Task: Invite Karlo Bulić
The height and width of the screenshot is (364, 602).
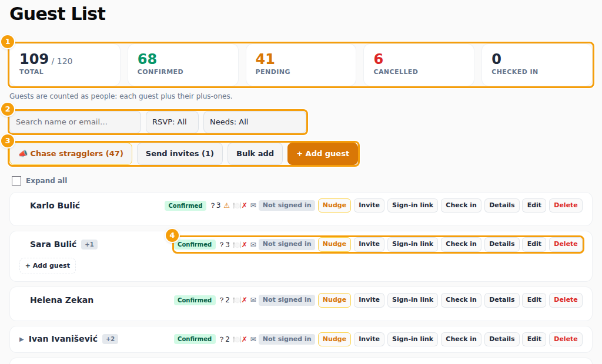Action: pyautogui.click(x=369, y=205)
